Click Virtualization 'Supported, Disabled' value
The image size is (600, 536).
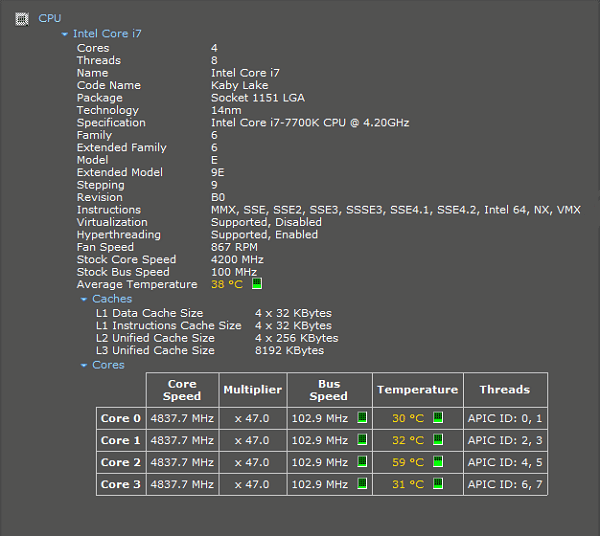266,222
